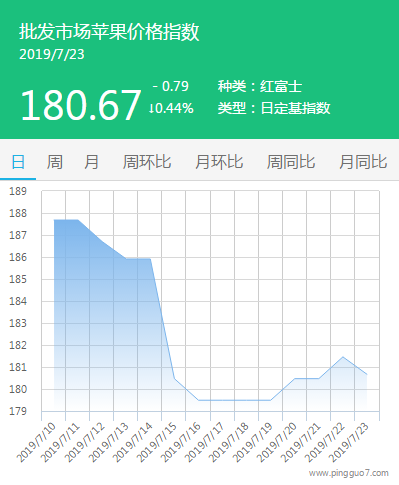Click the x-axis date 2019/7/16
This screenshot has width=399, height=485.
180,442
